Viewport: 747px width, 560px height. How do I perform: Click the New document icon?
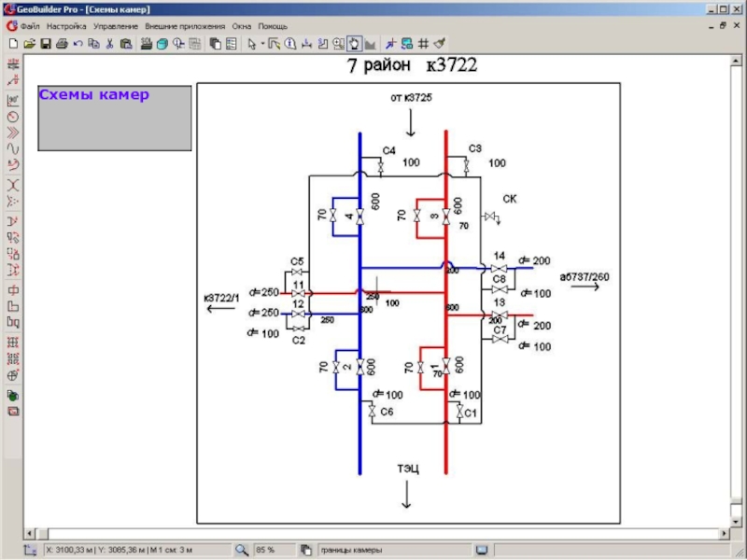tap(13, 43)
